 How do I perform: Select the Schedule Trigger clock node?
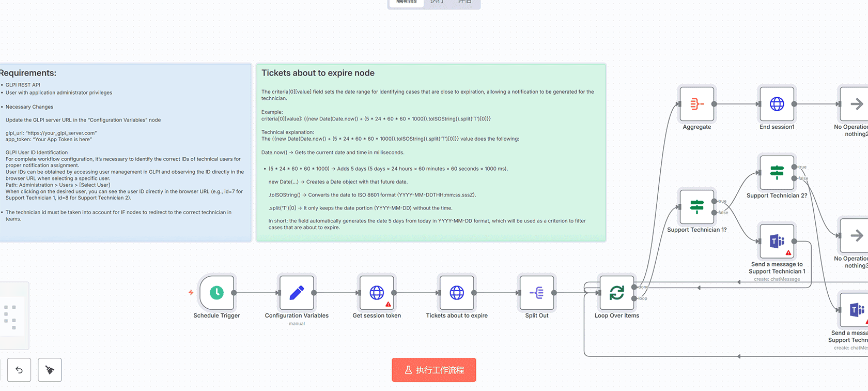217,293
